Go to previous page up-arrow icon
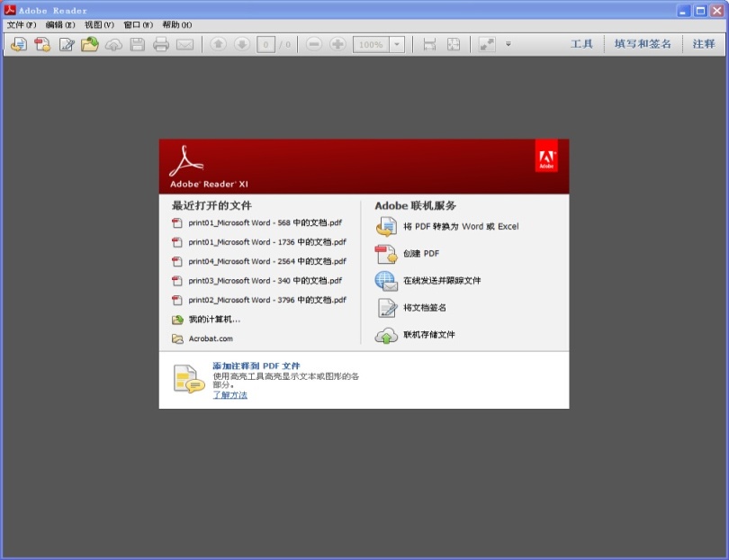The image size is (729, 560). [218, 44]
